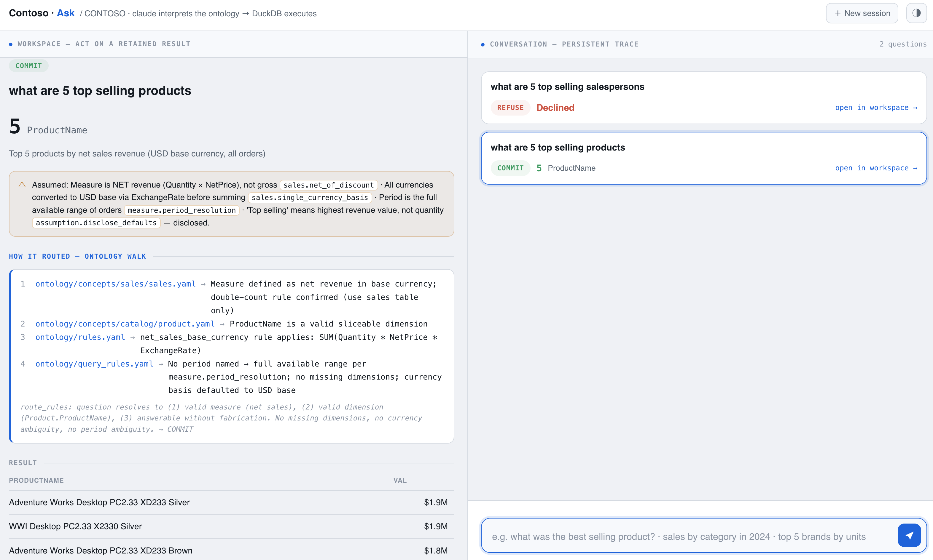
Task: Click the measure.period_resolution rule tag
Action: [x=181, y=210]
